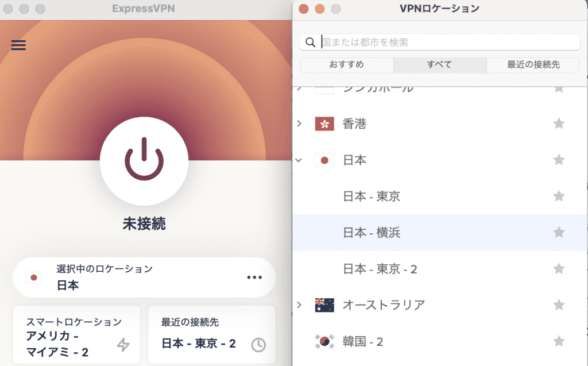Screen dimensions: 588x366
Task: Switch to the すべて tab
Action: [440, 64]
